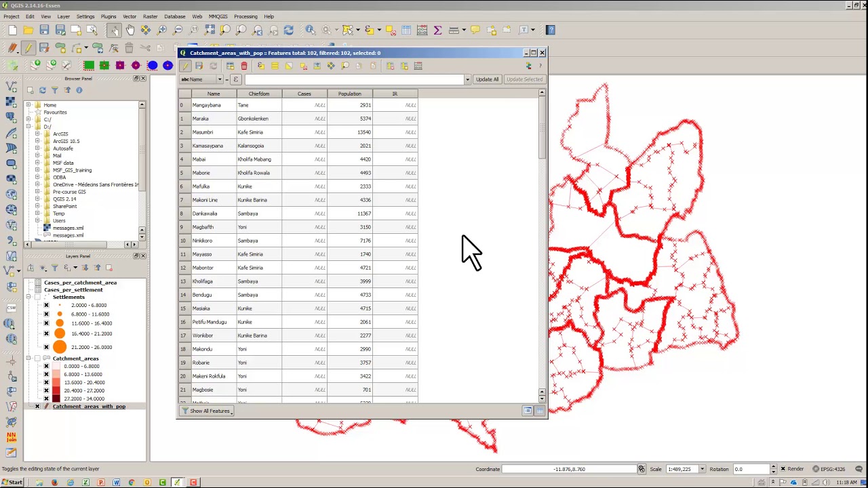
Task: Click the lightest 0.0000 - 6.8000 color swatch
Action: click(57, 367)
